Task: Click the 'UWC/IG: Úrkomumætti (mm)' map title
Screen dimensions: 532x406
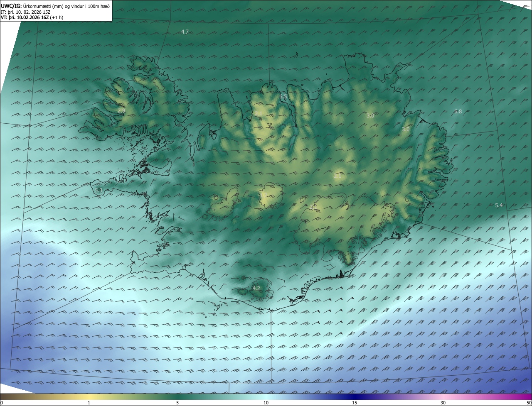Action: click(56, 6)
